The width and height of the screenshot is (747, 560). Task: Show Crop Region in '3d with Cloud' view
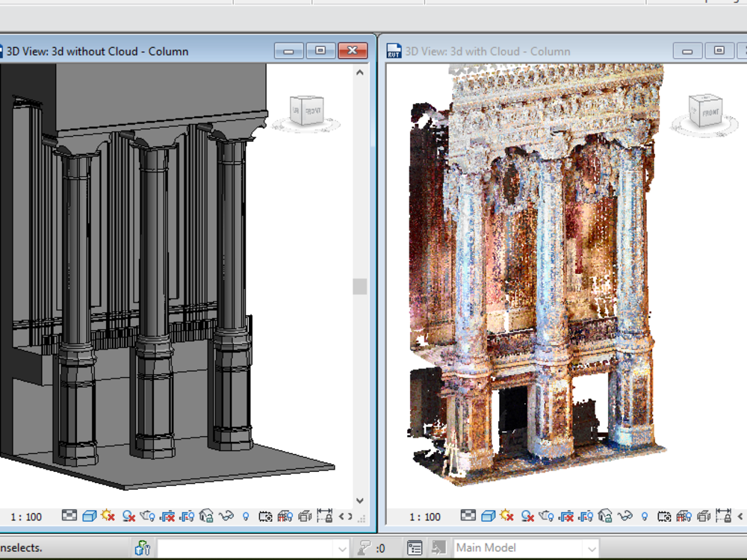(586, 516)
